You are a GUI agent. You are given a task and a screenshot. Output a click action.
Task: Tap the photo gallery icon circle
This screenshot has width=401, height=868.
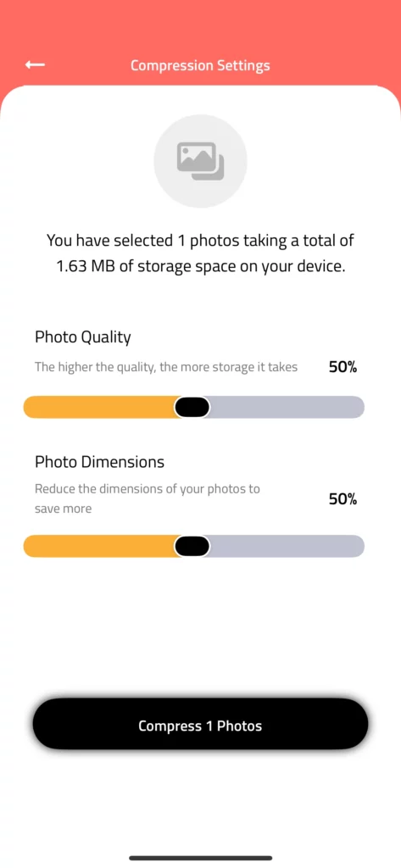pos(200,161)
